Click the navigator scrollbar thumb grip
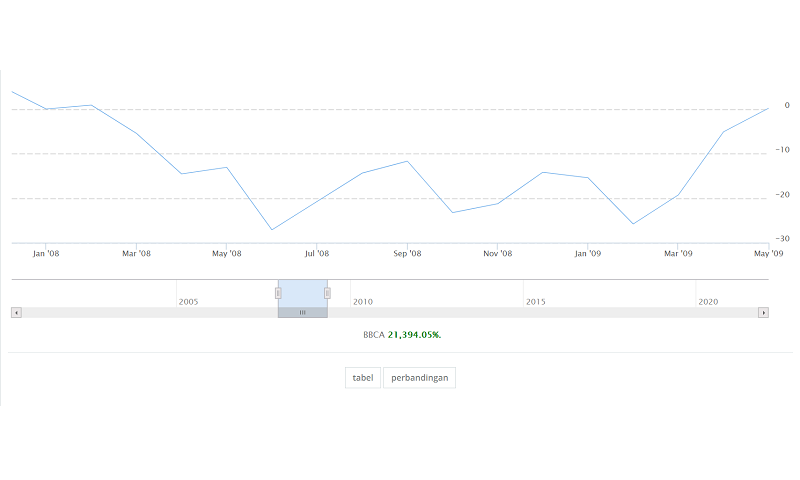The image size is (800, 480). [x=303, y=313]
